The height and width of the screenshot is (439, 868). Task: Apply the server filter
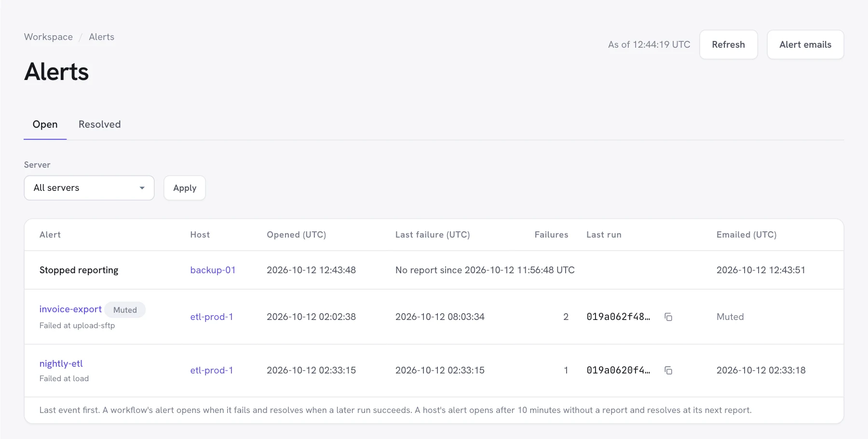(x=185, y=188)
